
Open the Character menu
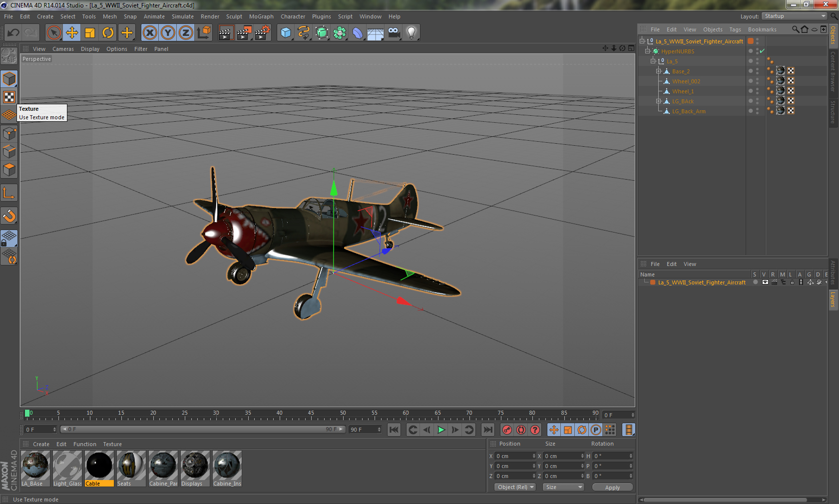(x=293, y=16)
